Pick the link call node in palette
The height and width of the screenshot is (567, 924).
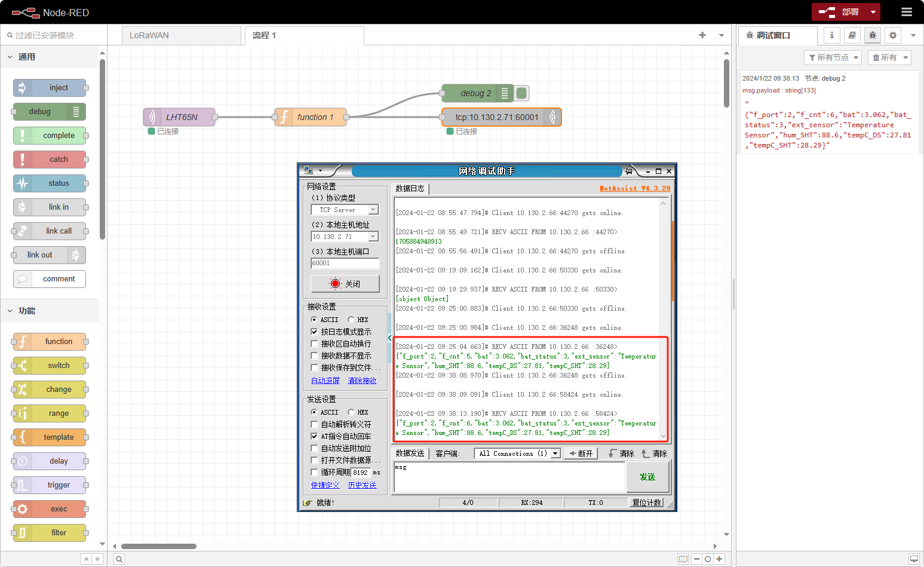50,231
